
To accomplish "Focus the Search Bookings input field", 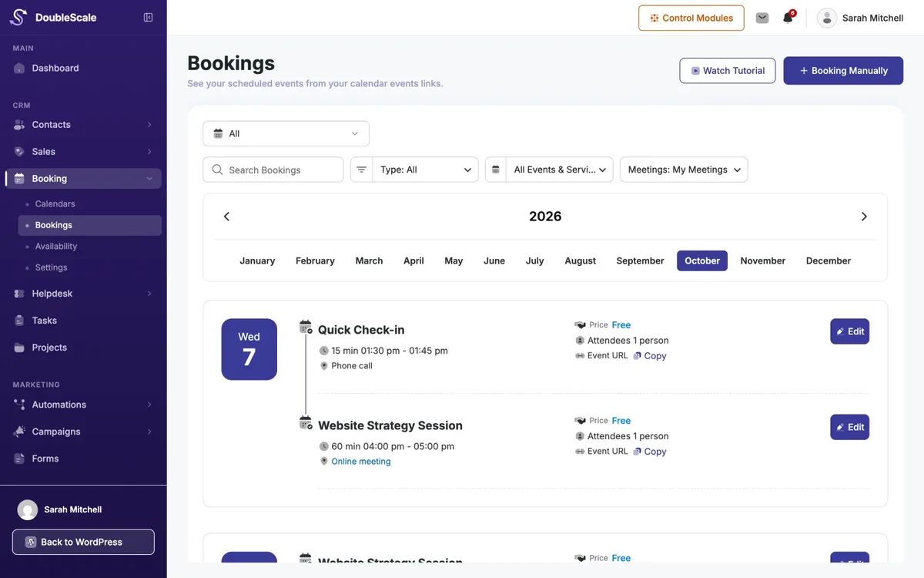I will (273, 170).
